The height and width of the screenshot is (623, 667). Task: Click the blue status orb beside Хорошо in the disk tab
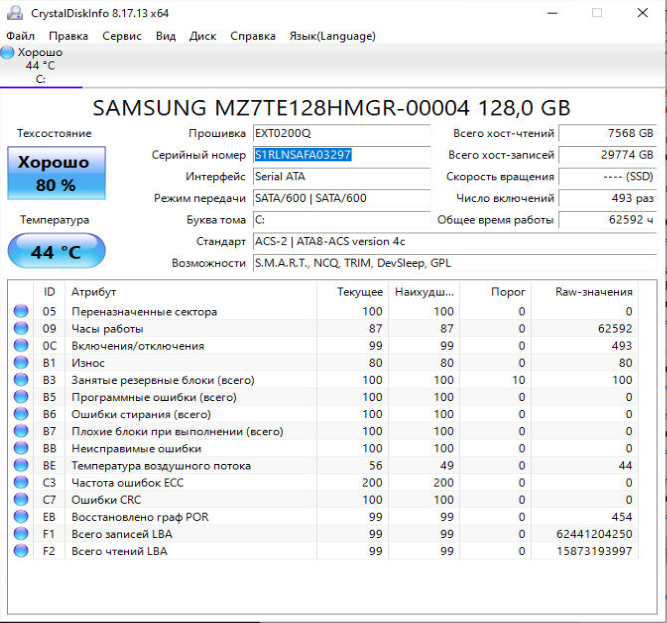click(x=7, y=53)
